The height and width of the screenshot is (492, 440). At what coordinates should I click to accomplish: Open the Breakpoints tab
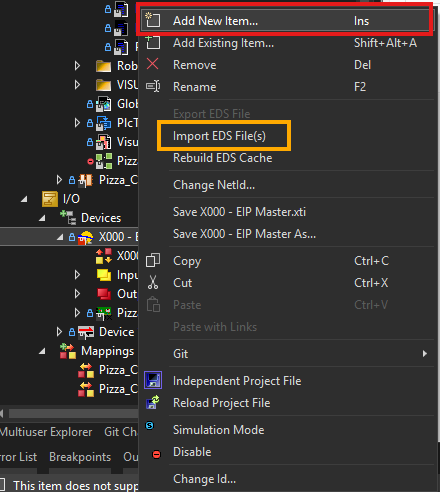pyautogui.click(x=80, y=457)
